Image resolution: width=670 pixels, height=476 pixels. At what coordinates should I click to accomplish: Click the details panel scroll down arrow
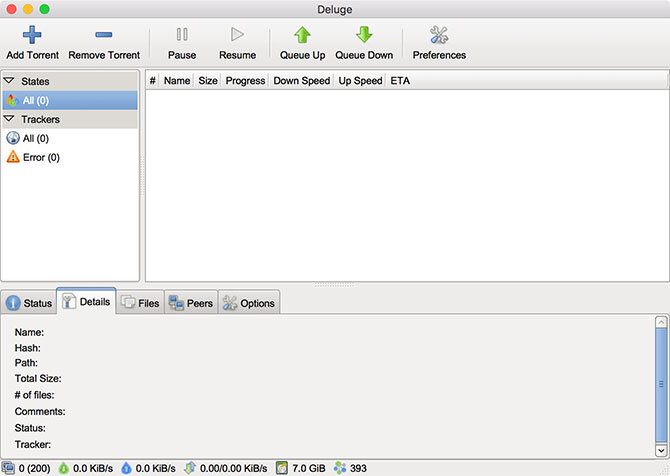tap(661, 450)
